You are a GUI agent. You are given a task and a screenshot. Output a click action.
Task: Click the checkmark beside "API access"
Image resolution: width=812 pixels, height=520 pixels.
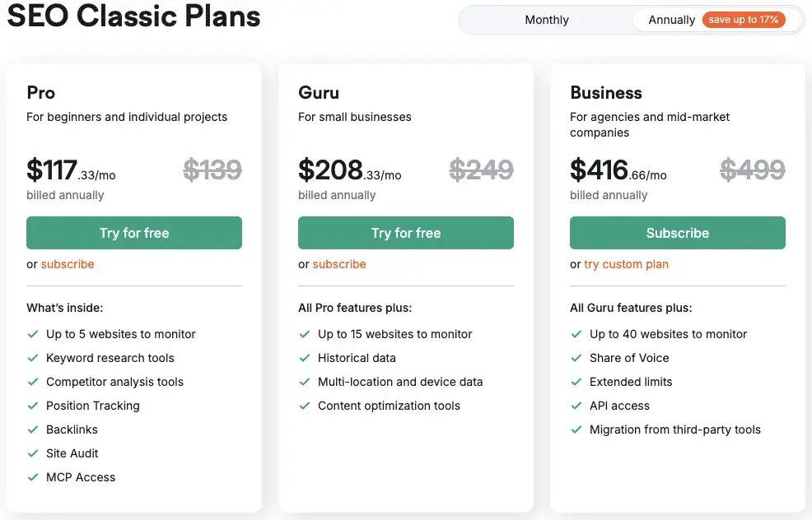(576, 406)
